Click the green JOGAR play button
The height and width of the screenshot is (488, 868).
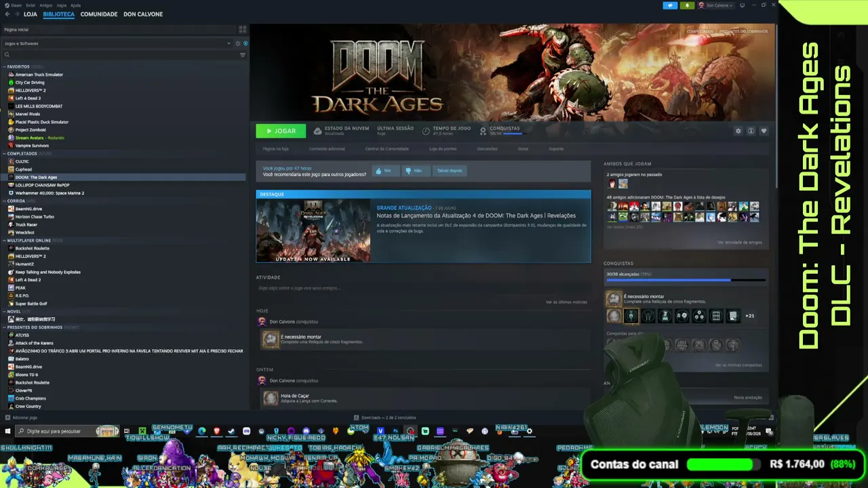pyautogui.click(x=281, y=131)
